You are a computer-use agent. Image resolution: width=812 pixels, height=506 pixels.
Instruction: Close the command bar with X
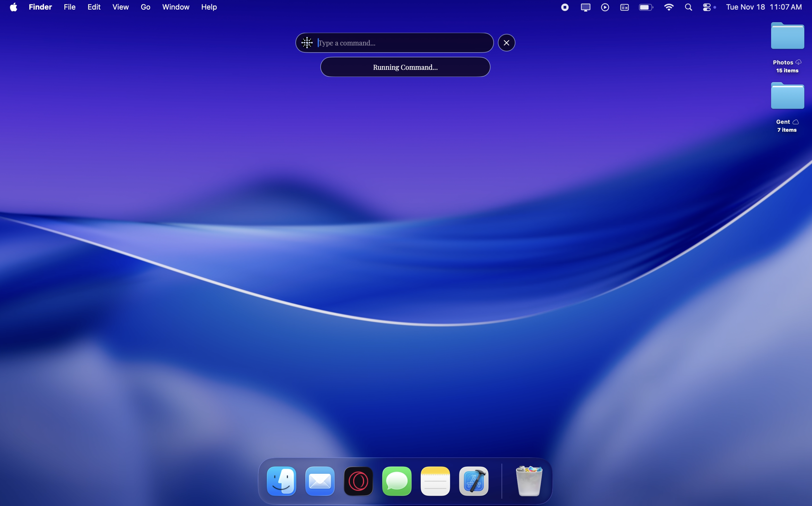pos(506,43)
